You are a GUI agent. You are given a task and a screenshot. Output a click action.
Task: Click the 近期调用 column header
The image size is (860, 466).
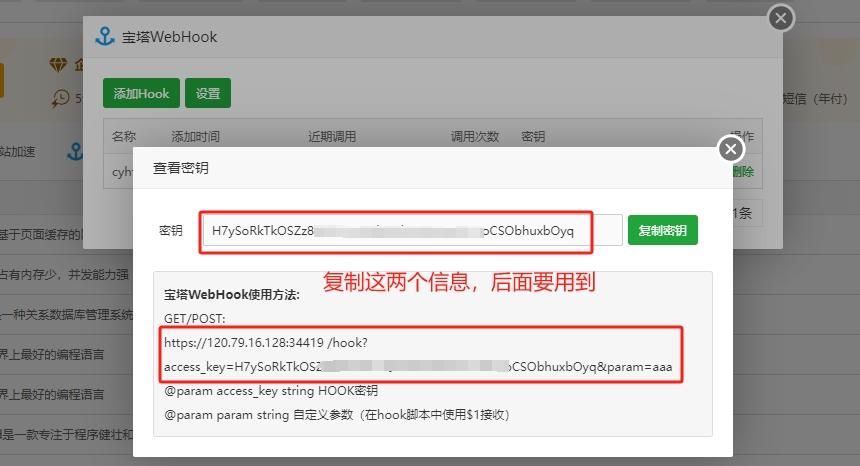332,136
